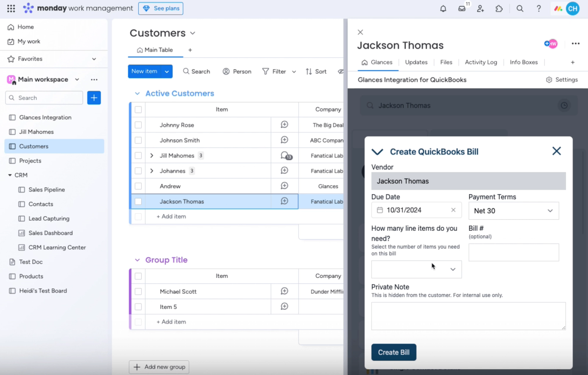Collapse the Active Customers group
Screen dimensions: 588x375
137,94
